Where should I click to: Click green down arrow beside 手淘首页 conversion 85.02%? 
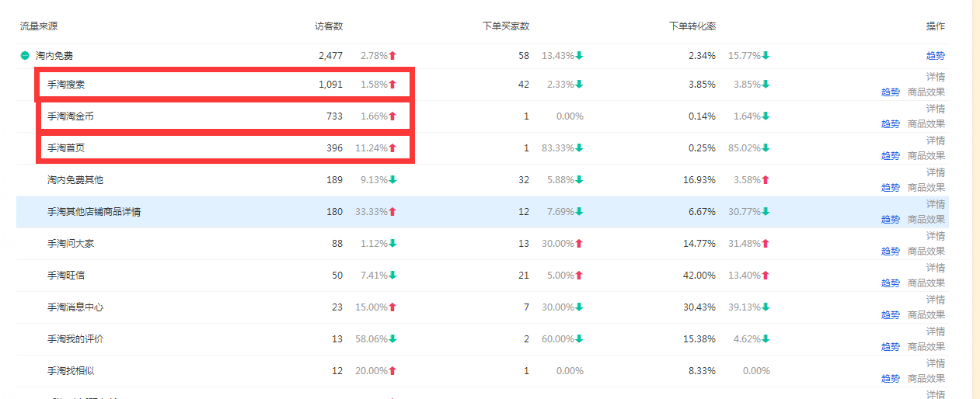point(766,148)
